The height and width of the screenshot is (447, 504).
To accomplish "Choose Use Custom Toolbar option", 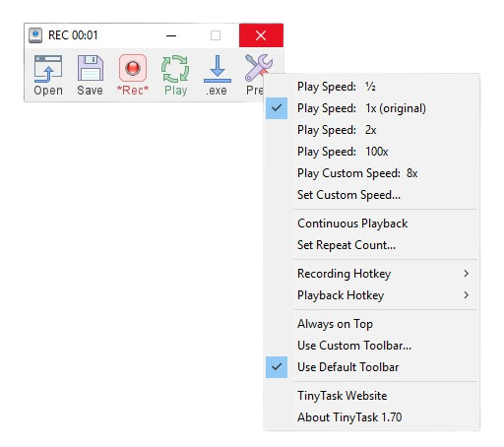I will click(372, 346).
